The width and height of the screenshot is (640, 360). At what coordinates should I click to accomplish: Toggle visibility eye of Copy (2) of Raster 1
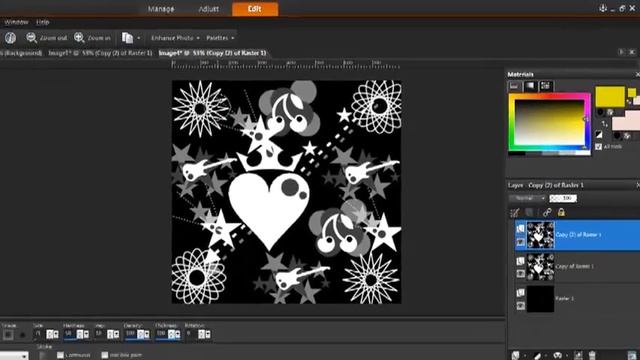click(x=520, y=242)
